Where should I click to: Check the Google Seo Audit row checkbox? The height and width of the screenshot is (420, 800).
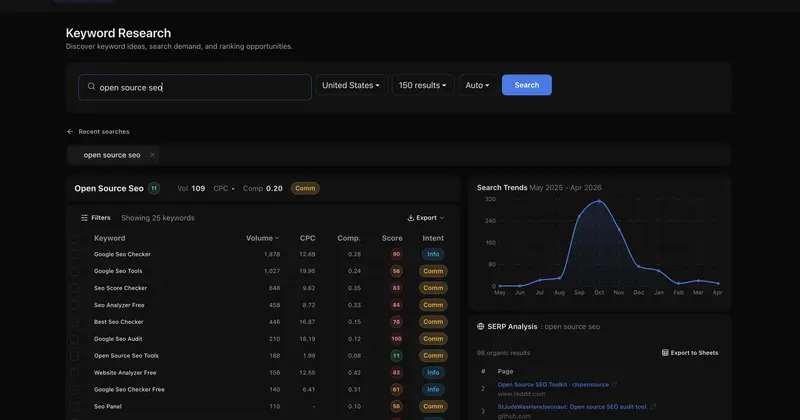(x=74, y=339)
